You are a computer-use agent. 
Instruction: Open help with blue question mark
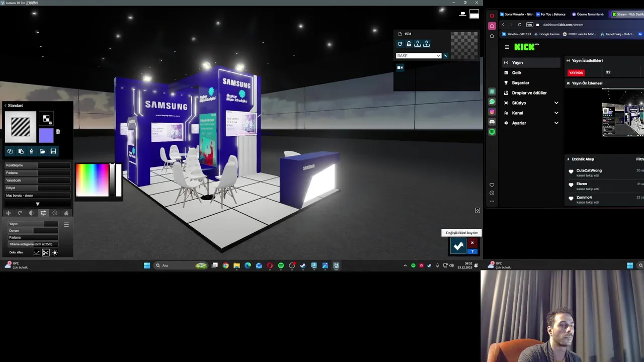tap(472, 251)
